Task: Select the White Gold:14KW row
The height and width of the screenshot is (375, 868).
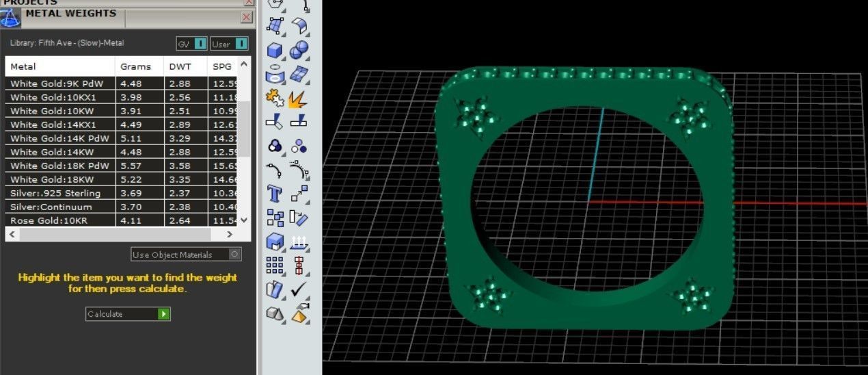Action: 122,152
